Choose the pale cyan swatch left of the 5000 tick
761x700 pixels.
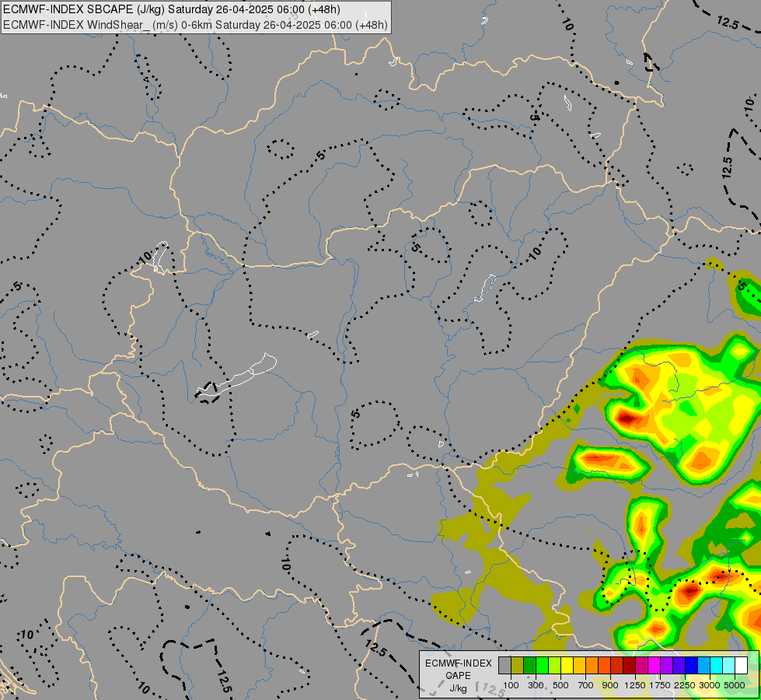[x=729, y=666]
